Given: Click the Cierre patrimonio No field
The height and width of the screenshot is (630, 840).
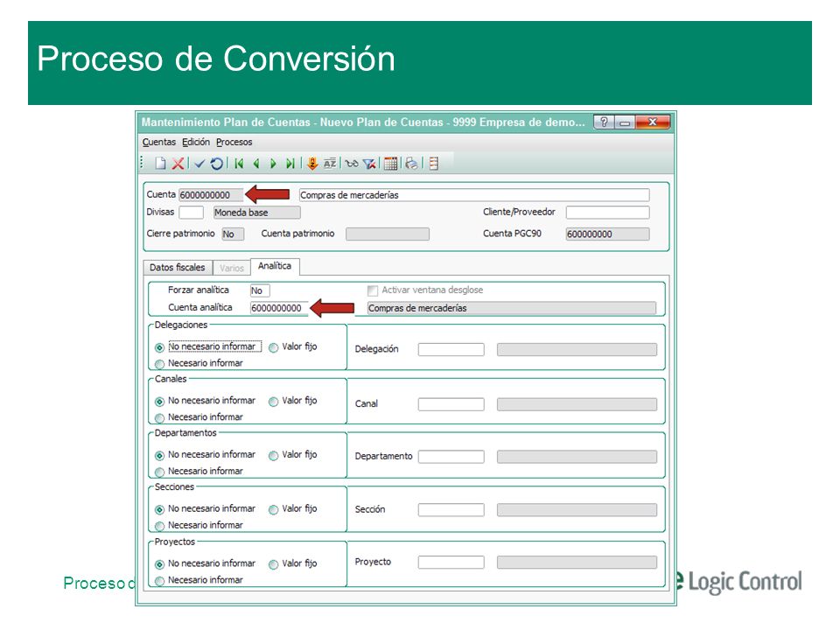Looking at the screenshot, I should tap(233, 234).
